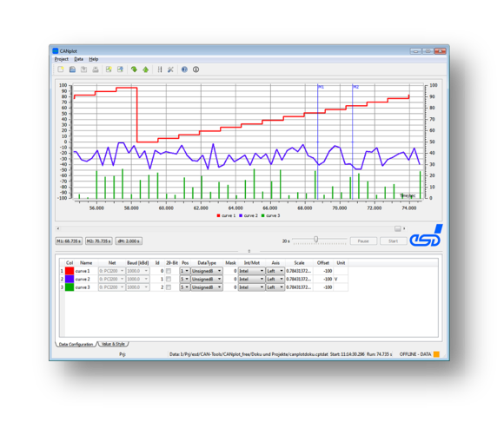Open the Pos dropdown for curve 1
The height and width of the screenshot is (422, 504).
click(185, 271)
